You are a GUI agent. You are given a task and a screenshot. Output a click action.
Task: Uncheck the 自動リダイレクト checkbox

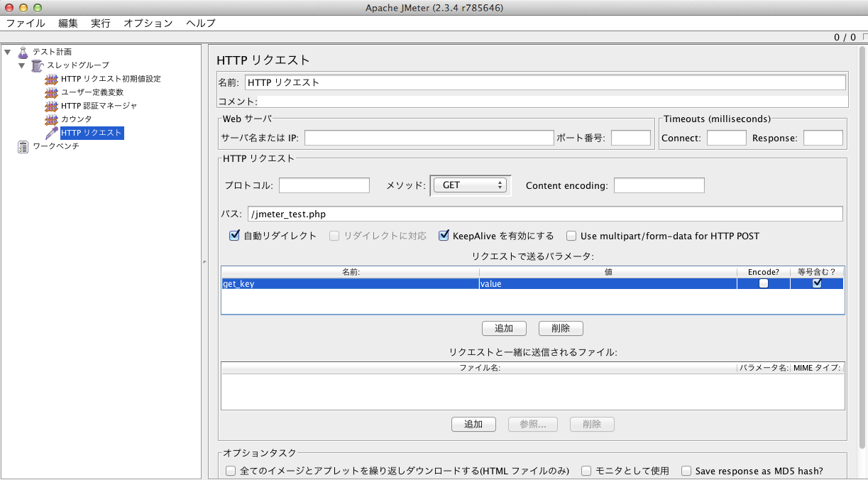[234, 236]
